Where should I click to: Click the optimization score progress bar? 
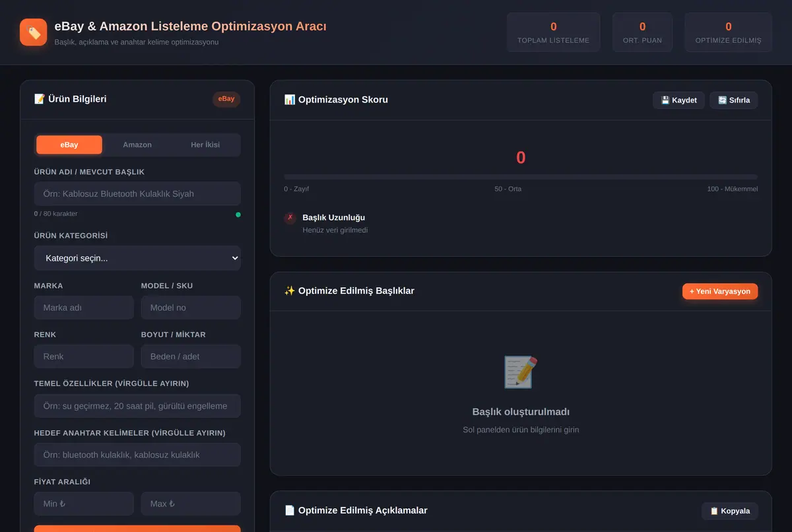click(x=521, y=177)
